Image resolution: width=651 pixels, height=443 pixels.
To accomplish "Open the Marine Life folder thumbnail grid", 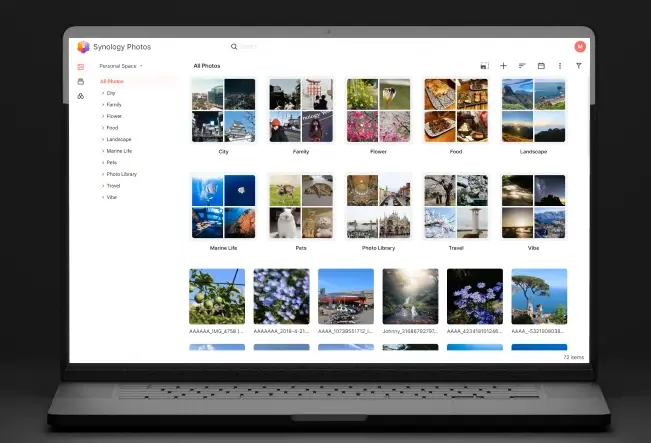I will (223, 206).
